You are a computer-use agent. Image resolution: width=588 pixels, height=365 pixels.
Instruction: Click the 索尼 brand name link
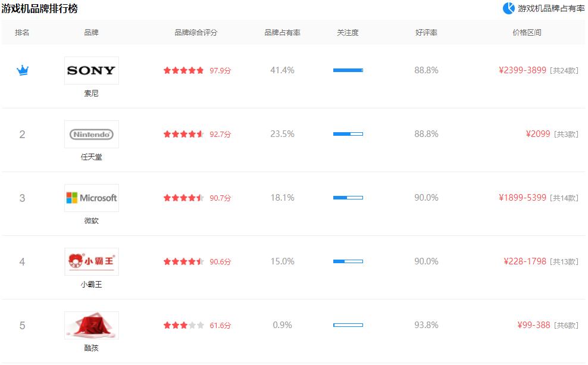pos(91,93)
